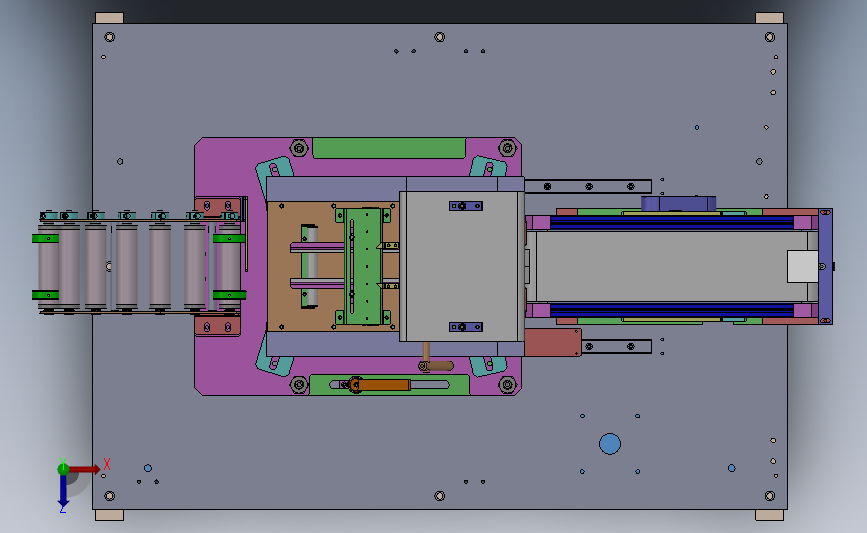Viewport: 867px width, 533px height.
Task: Select the lower red hinge block by the roller conveyor
Action: (217, 326)
